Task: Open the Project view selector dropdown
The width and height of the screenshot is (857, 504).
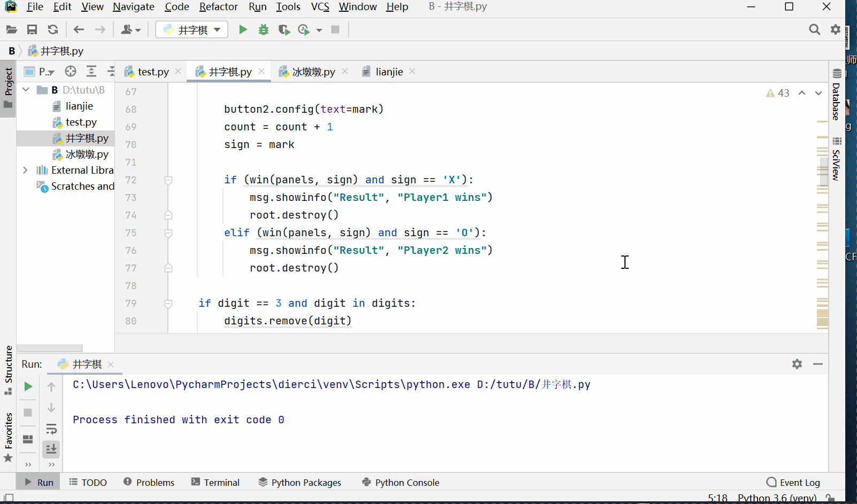Action: click(41, 72)
